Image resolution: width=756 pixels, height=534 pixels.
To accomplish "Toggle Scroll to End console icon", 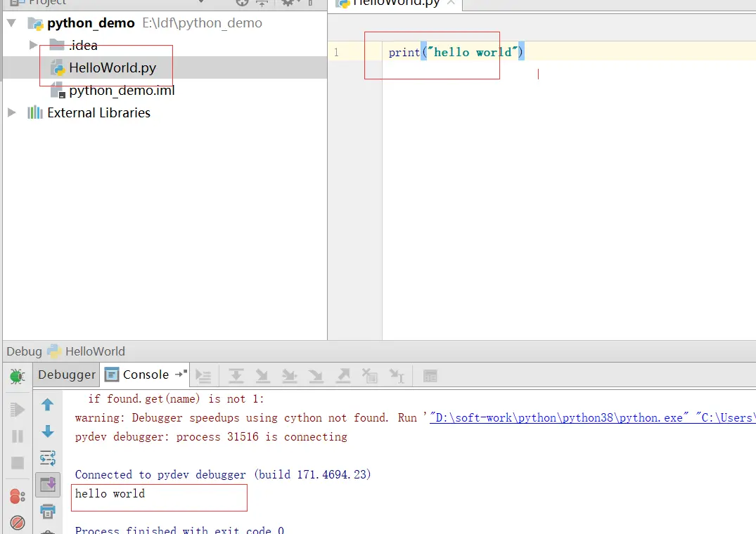I will (47, 484).
